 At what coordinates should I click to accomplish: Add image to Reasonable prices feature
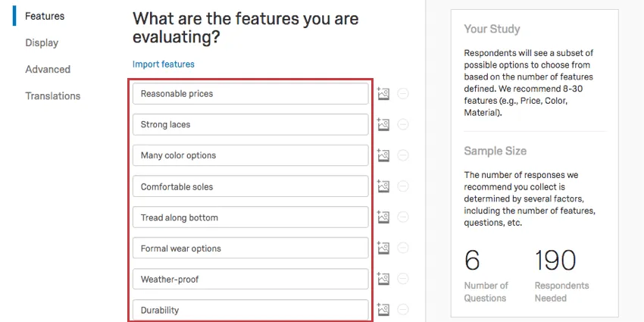(x=383, y=94)
